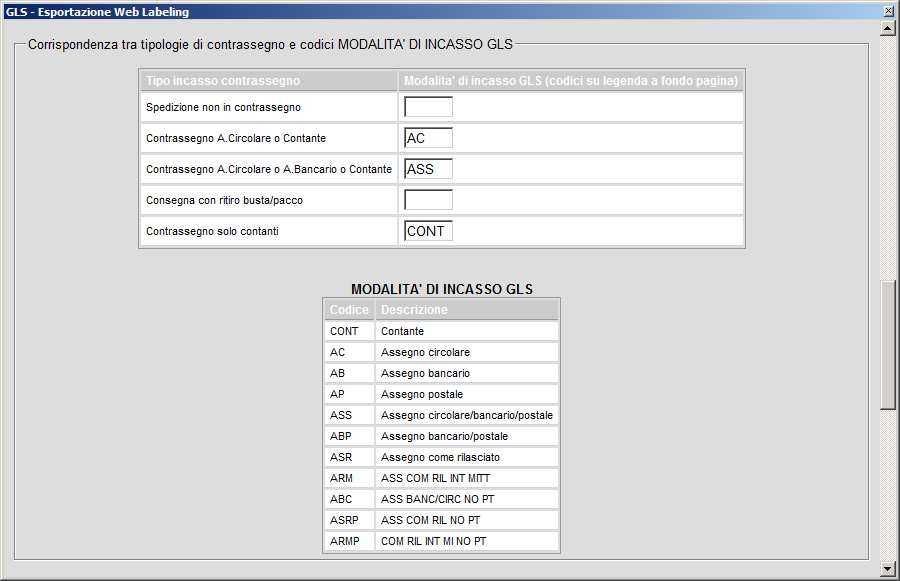Click the ASS code cell in legend

349,415
